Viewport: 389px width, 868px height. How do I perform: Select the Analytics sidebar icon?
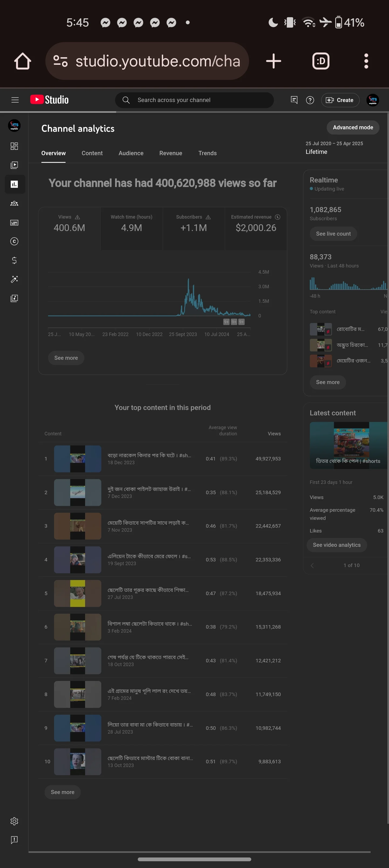tap(15, 184)
